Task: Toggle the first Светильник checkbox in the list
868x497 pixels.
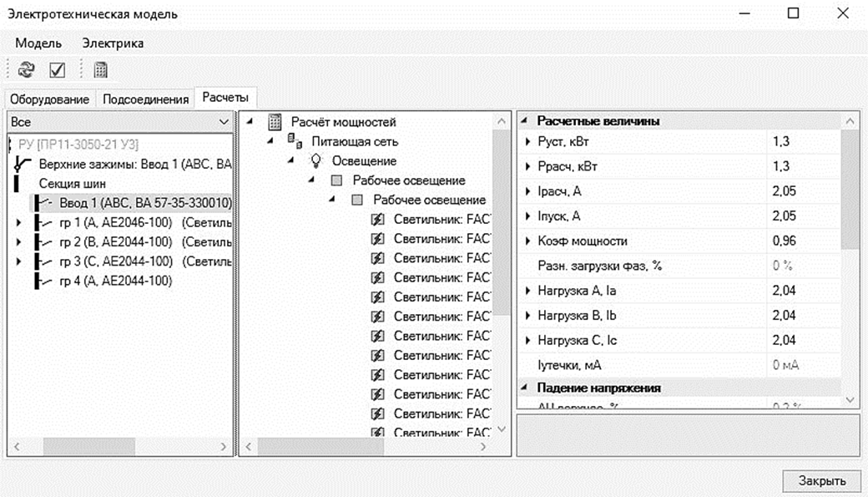Action: pos(377,220)
